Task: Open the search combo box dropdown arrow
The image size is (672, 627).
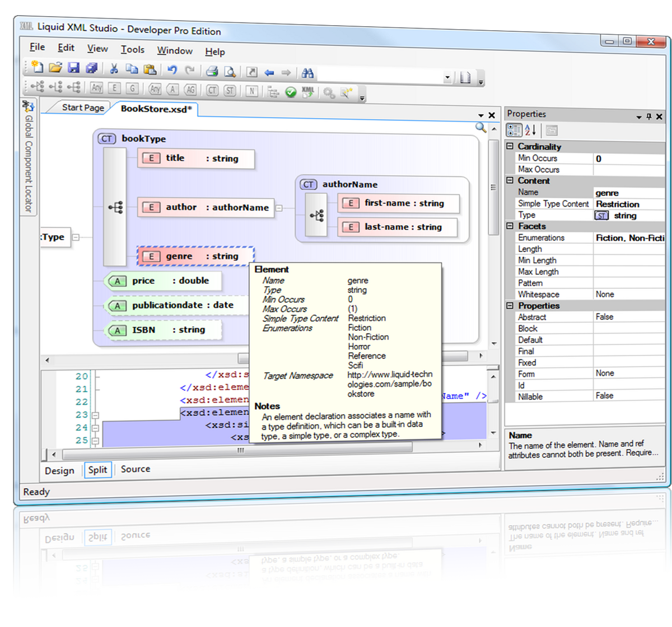Action: point(447,77)
